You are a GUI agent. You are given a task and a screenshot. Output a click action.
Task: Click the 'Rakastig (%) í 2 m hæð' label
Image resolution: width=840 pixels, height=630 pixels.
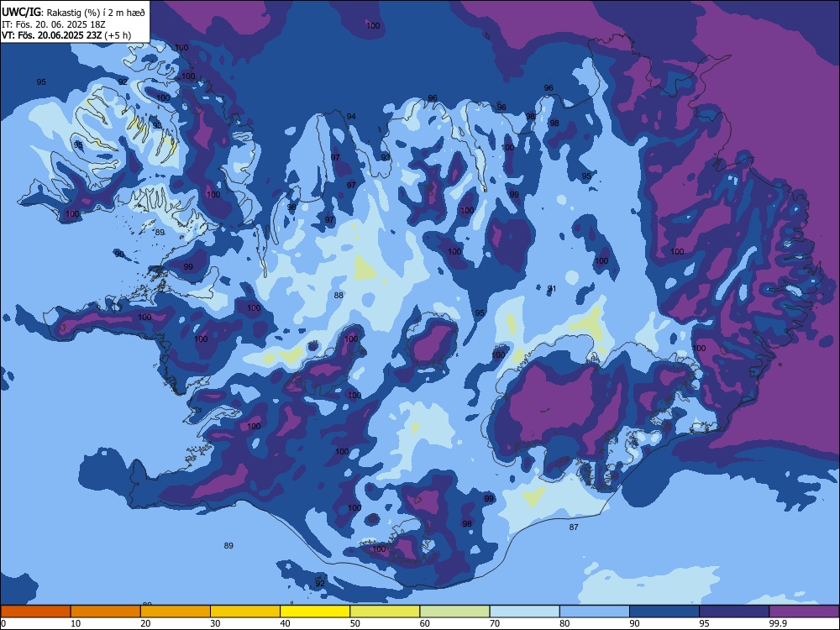(x=96, y=13)
